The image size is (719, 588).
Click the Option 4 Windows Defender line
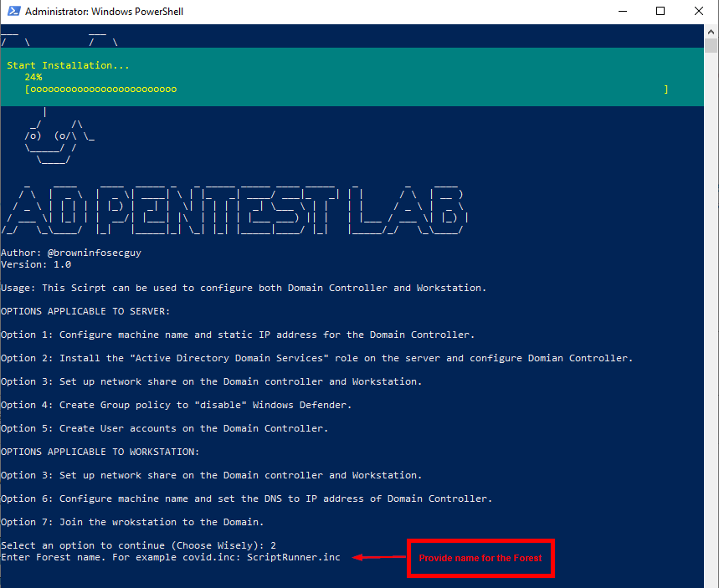coord(176,405)
